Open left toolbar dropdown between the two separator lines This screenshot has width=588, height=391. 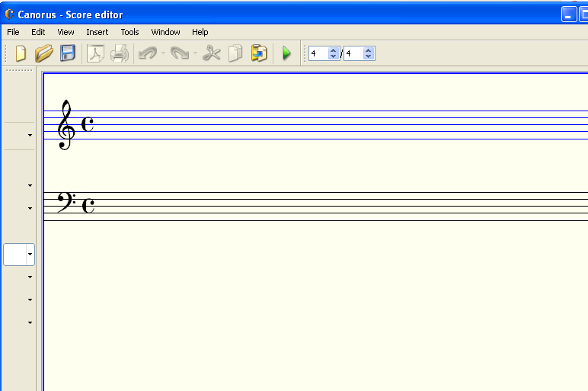click(x=30, y=135)
